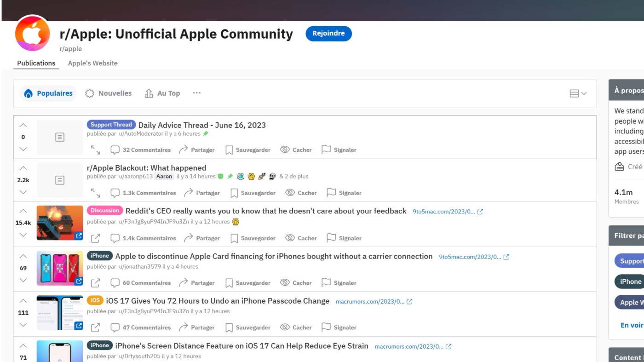Viewport: 644px width, 362px height.
Task: Open external link icon for iOS 17 passcode post
Action: click(95, 328)
